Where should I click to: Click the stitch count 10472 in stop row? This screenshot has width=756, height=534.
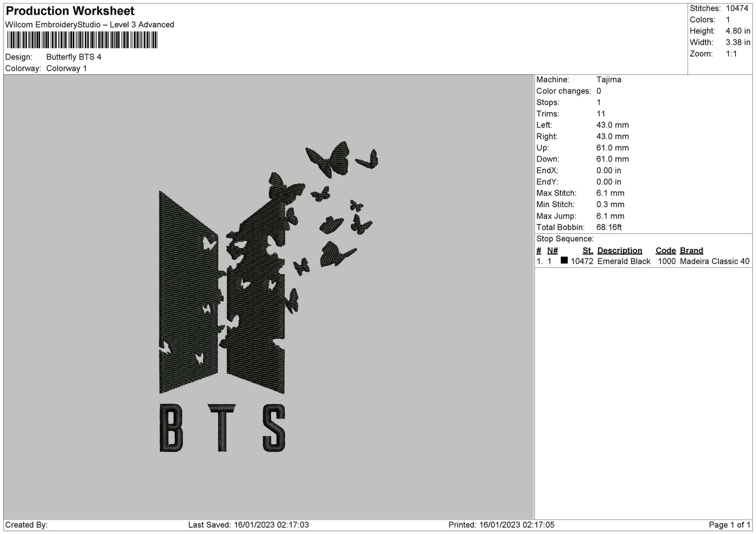tap(582, 262)
